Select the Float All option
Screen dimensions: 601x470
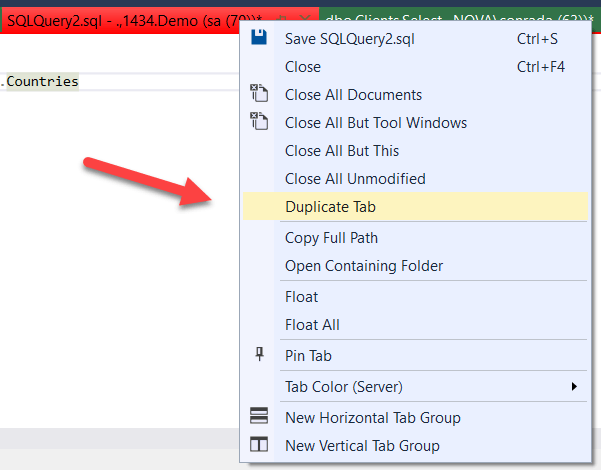(312, 325)
